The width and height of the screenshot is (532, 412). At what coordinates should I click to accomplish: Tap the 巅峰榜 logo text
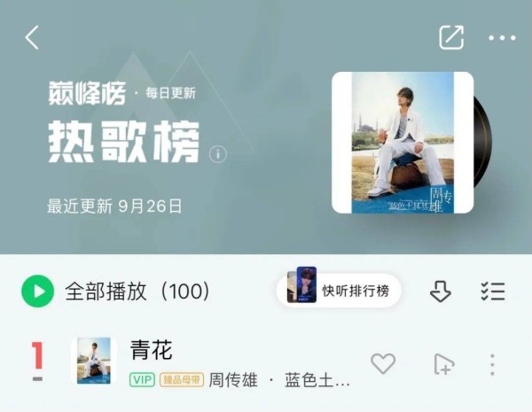[87, 92]
